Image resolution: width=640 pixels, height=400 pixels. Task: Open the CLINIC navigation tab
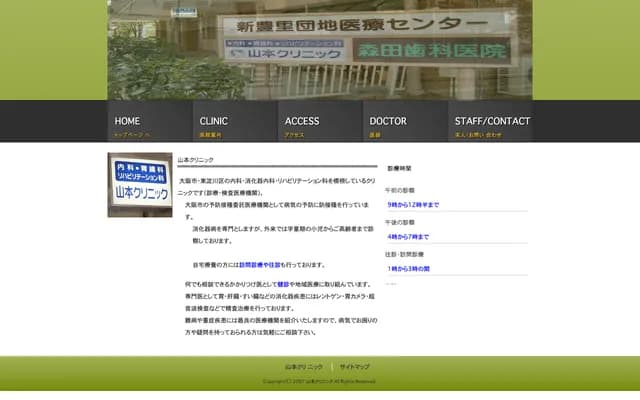tap(235, 121)
